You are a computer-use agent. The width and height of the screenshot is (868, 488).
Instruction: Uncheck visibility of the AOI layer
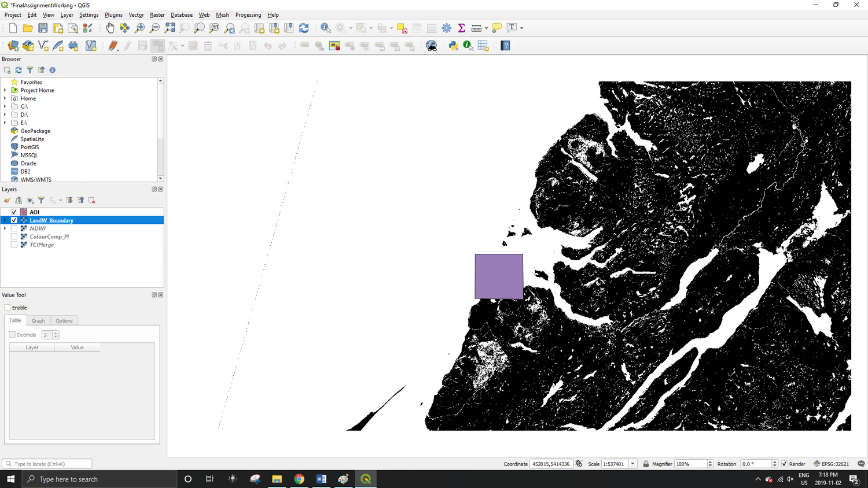[x=14, y=212]
